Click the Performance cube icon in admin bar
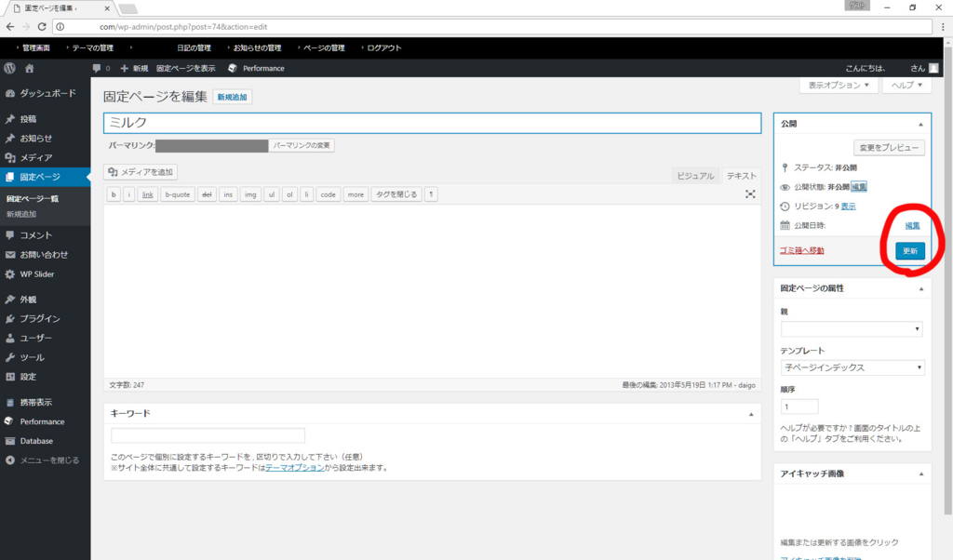This screenshot has width=953, height=560. (232, 68)
